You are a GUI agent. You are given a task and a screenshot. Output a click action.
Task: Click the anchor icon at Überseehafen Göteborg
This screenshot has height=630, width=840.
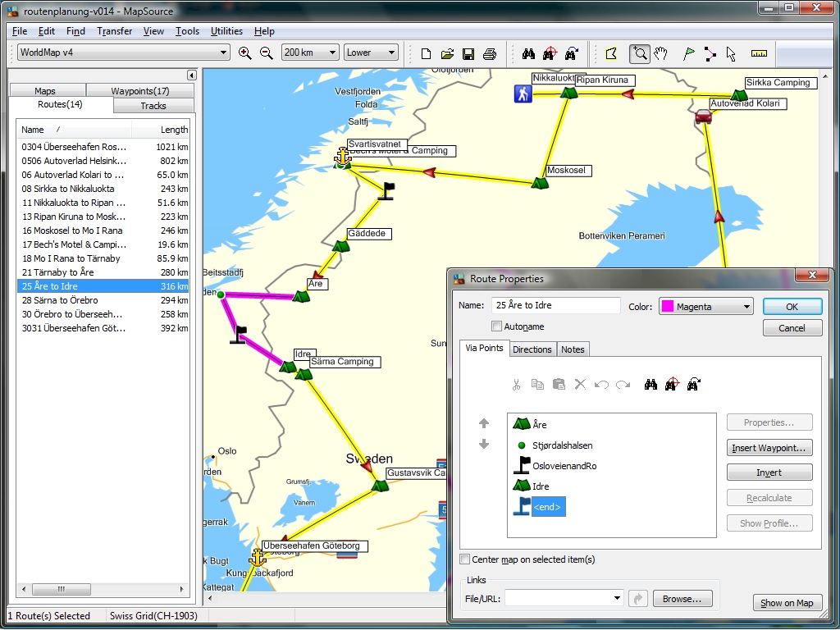[257, 558]
